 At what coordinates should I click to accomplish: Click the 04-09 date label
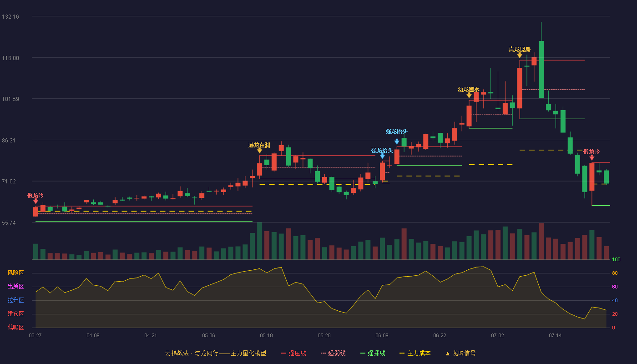(x=93, y=335)
